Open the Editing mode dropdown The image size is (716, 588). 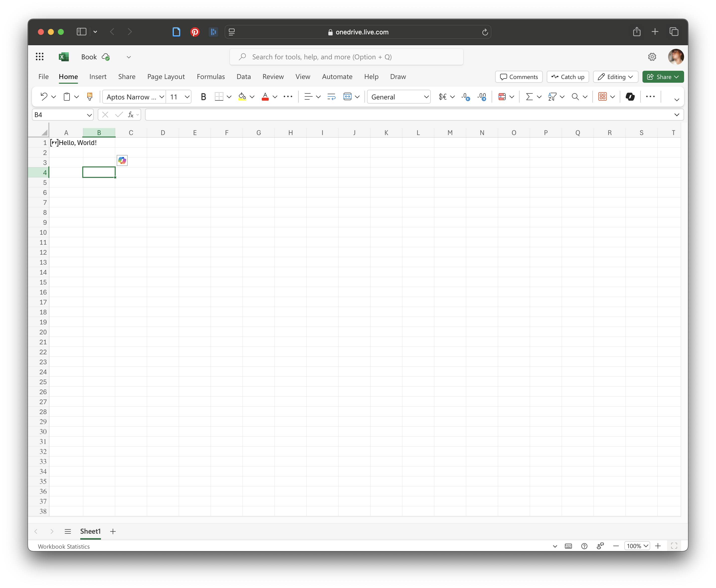(x=615, y=77)
